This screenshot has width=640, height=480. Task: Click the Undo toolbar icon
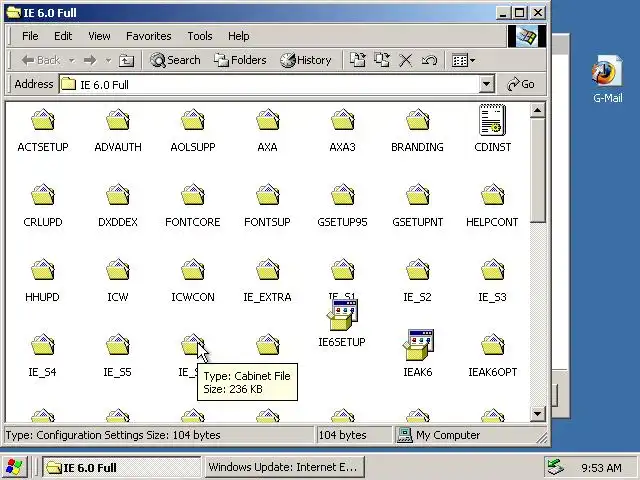429,60
